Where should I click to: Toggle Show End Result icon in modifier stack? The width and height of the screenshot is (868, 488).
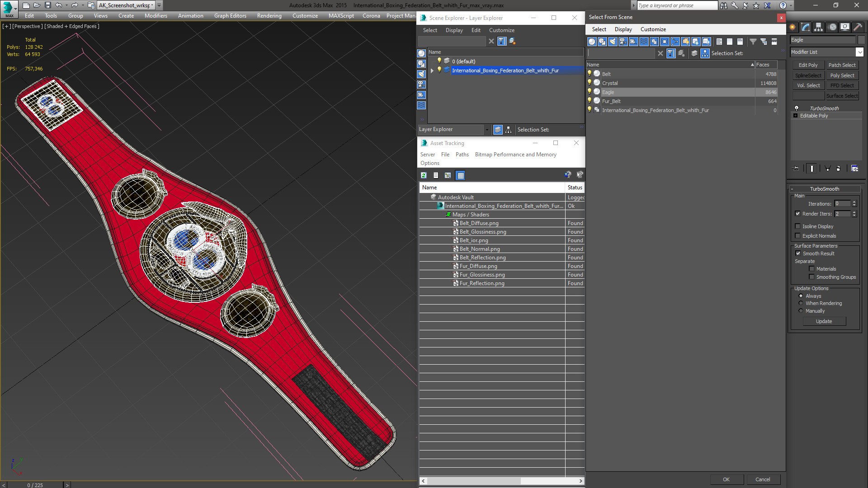[812, 169]
